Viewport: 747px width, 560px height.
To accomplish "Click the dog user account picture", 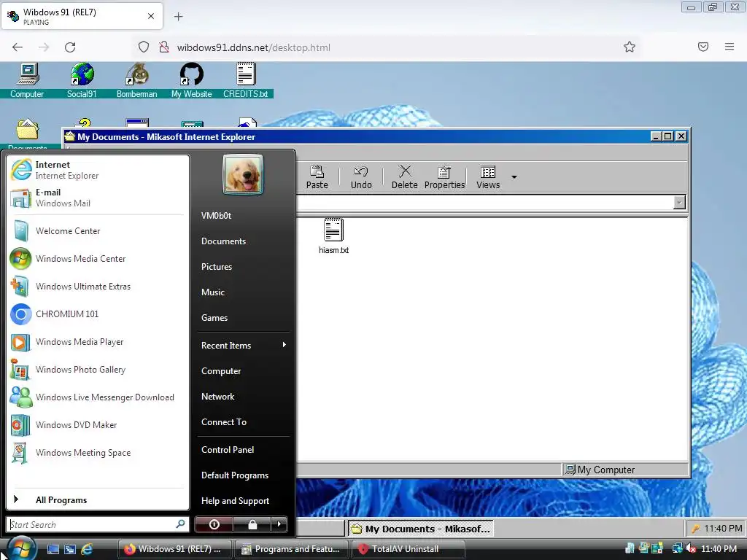I will (x=242, y=174).
